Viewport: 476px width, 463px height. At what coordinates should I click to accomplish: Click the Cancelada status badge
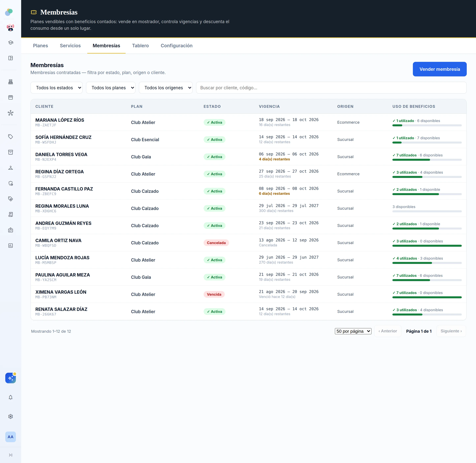click(216, 243)
